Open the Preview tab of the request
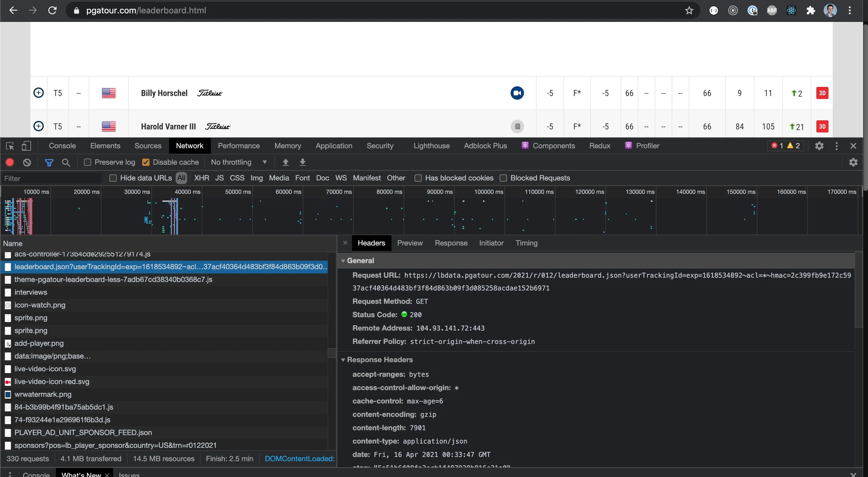Screen dimensions: 868x477 (409, 243)
